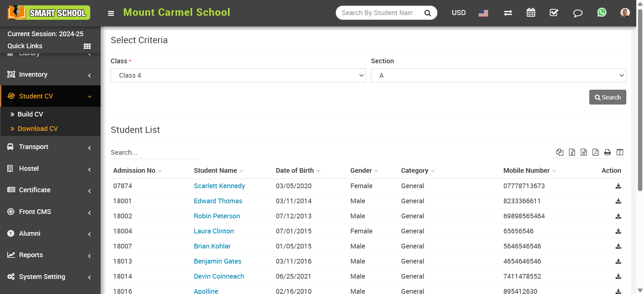Click the switch session arrows icon
The width and height of the screenshot is (644, 294).
point(508,13)
